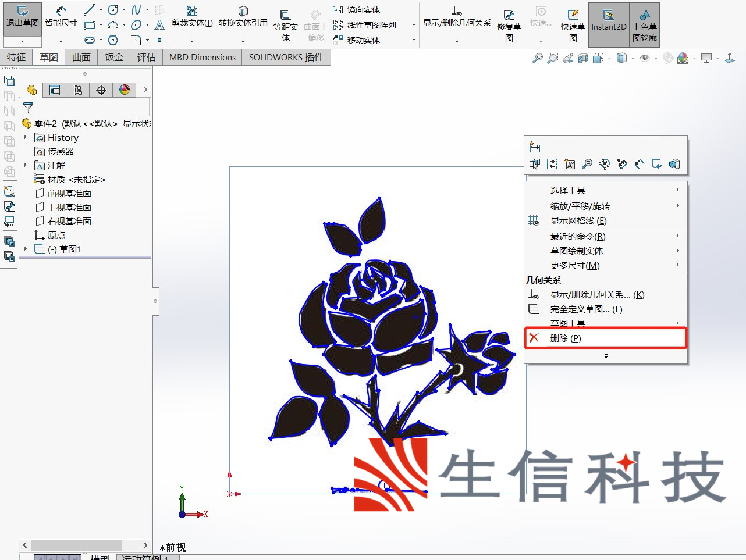The height and width of the screenshot is (560, 746).
Task: Click Offset Entities (等距实体) tool
Action: click(x=285, y=25)
